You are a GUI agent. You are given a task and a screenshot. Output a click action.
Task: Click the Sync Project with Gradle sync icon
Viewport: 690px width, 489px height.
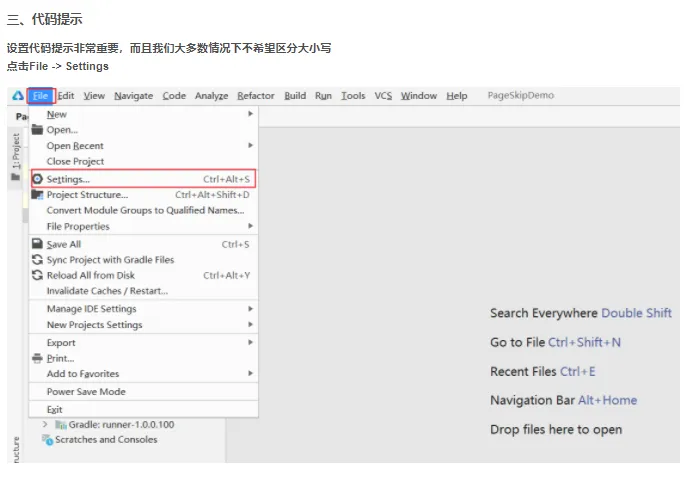(38, 260)
